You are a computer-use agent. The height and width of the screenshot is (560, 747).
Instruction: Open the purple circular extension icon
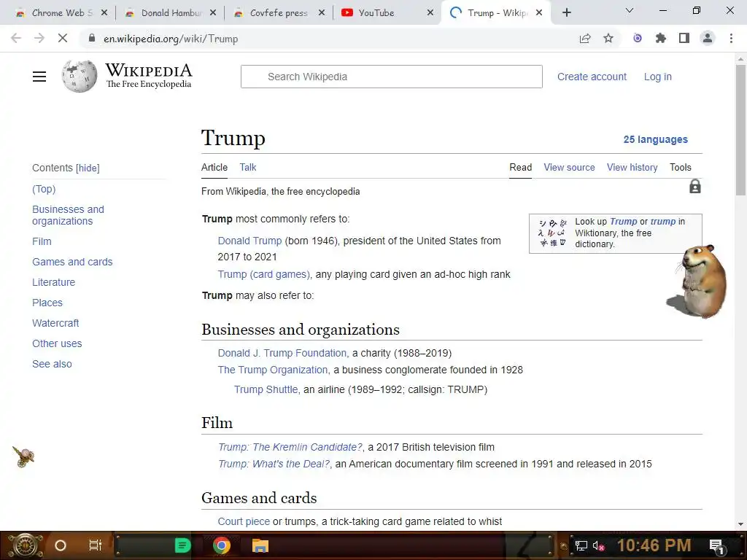638,38
